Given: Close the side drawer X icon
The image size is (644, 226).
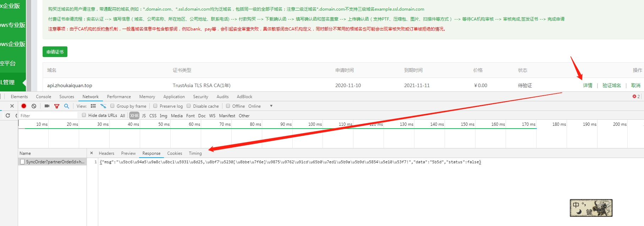Looking at the screenshot, I should pos(12,106).
